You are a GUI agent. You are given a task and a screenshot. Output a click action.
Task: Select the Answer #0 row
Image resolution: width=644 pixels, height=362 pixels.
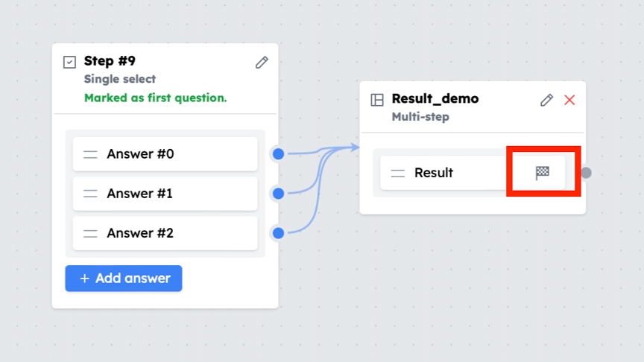pos(165,154)
